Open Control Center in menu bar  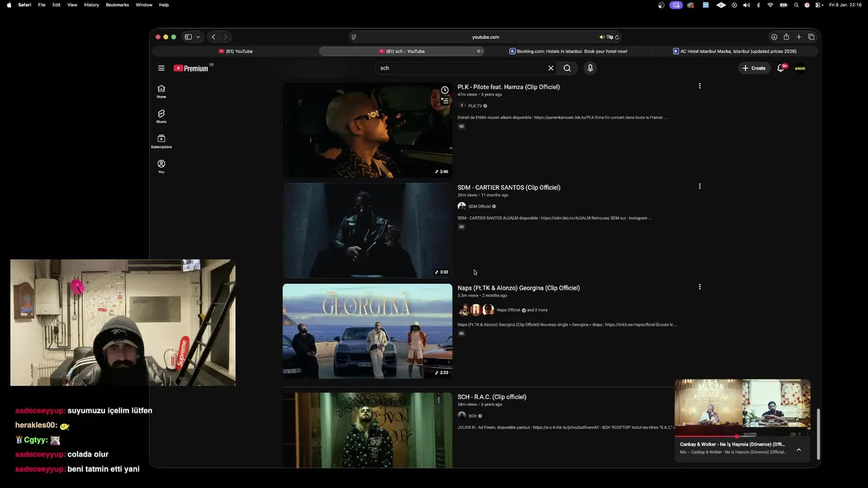click(x=818, y=5)
